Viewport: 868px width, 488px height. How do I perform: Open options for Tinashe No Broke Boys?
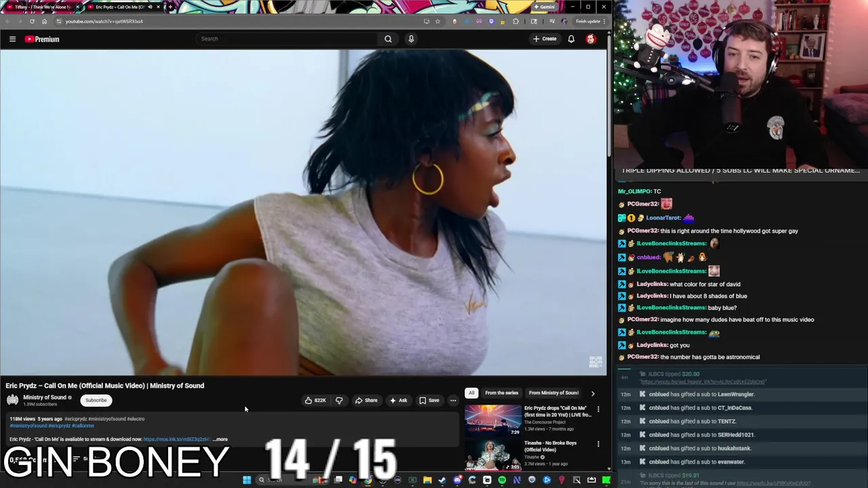598,444
